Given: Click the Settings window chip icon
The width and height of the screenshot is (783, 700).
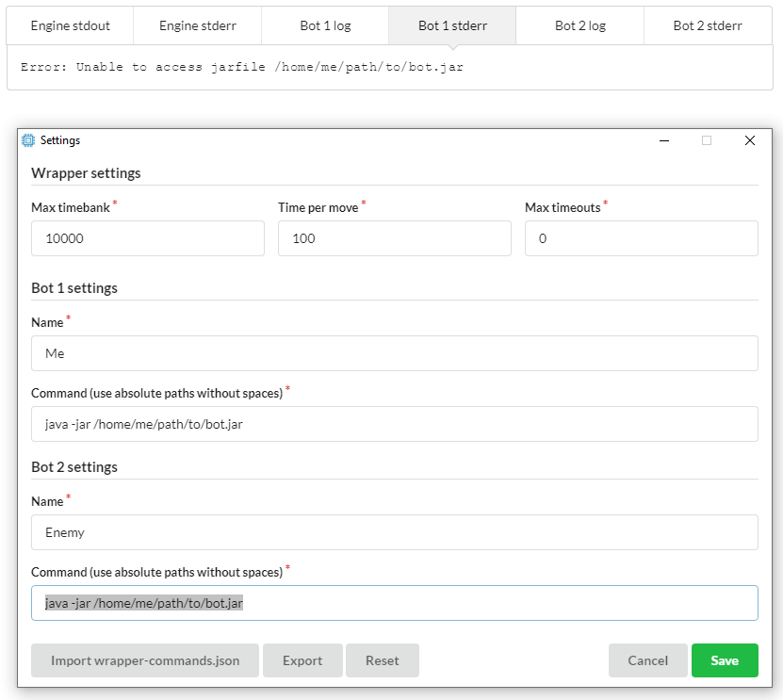Looking at the screenshot, I should [28, 140].
